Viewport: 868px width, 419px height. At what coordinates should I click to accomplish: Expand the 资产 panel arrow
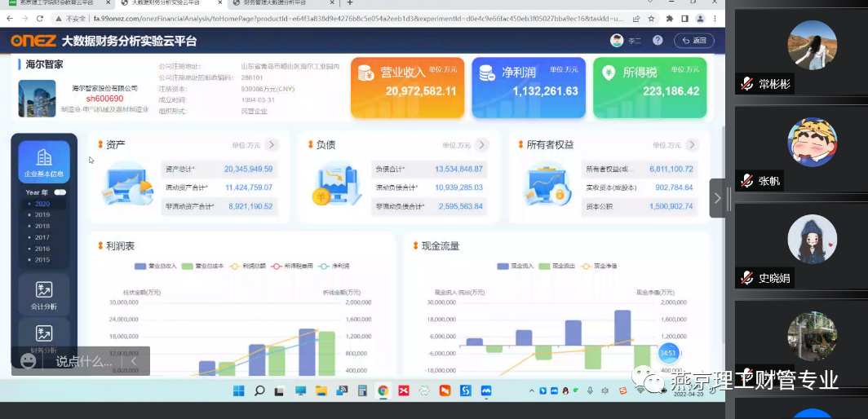pyautogui.click(x=272, y=145)
